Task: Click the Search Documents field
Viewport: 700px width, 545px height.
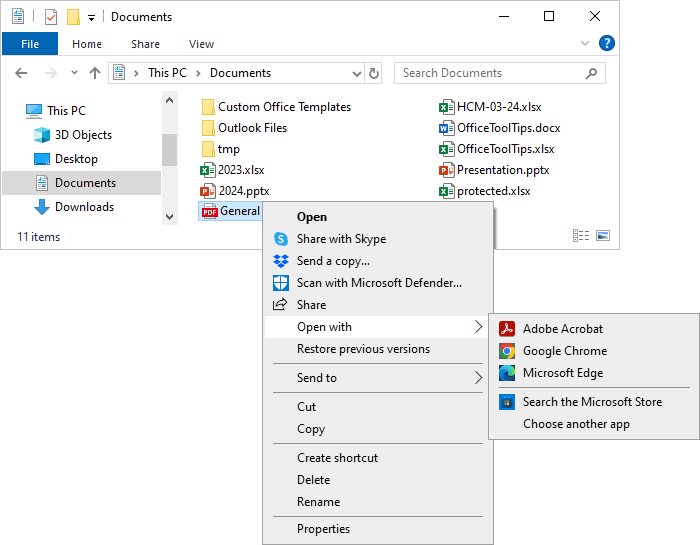Action: click(x=500, y=73)
